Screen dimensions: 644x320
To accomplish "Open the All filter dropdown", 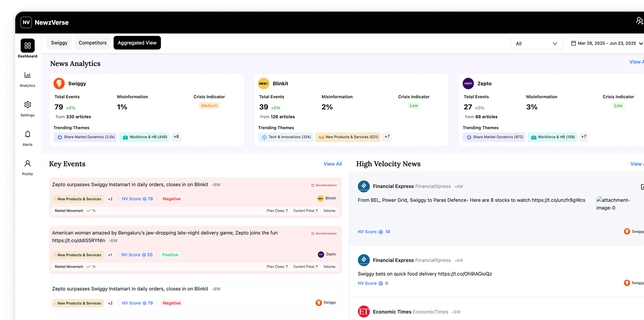I will [536, 44].
